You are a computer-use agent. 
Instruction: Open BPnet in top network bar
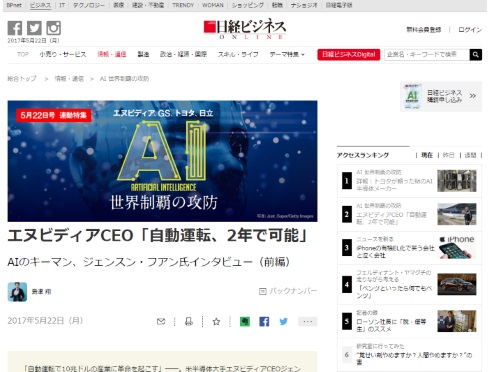(x=14, y=5)
